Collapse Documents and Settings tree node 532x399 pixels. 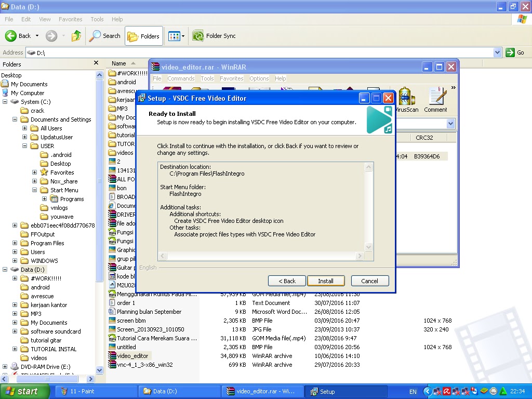pos(15,119)
